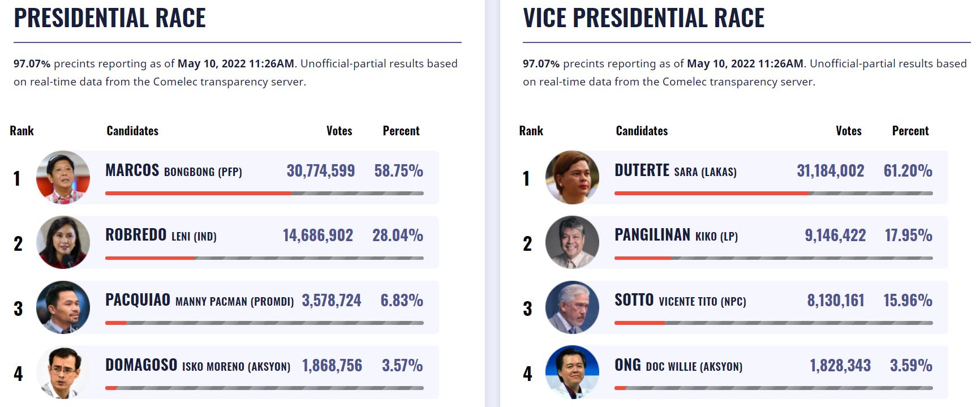The height and width of the screenshot is (407, 980).
Task: Select Isko Moreno Domagoso's portrait
Action: 63,372
